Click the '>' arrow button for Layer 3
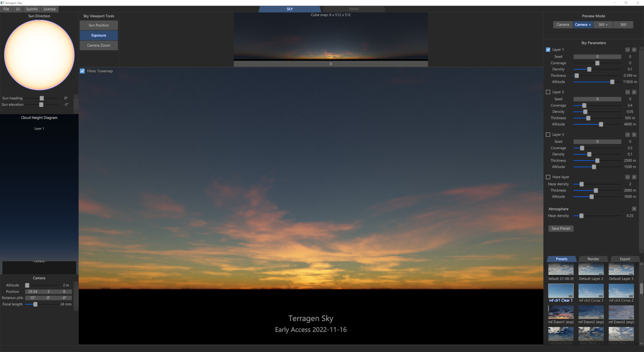644x352 pixels. [x=634, y=135]
